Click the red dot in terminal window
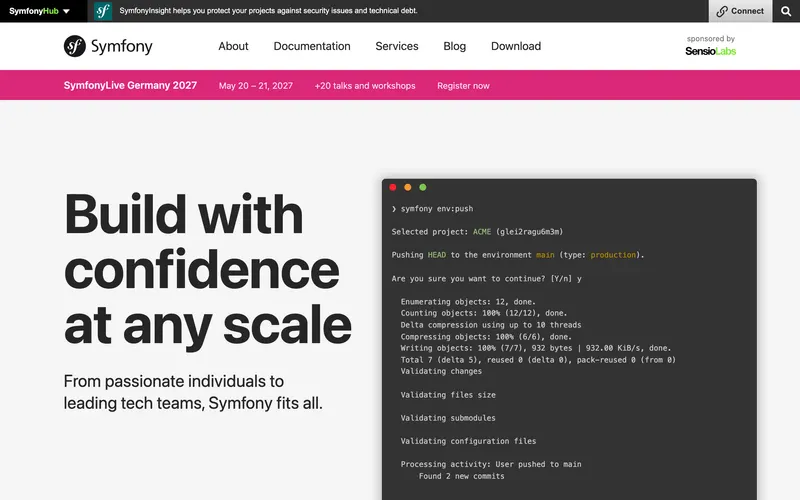This screenshot has height=500, width=800. pyautogui.click(x=393, y=187)
